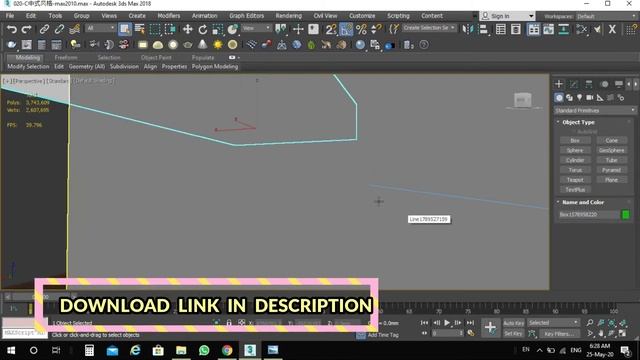Viewport: 640px width, 360px height.
Task: Select the Shapes category icon
Action: tap(569, 98)
